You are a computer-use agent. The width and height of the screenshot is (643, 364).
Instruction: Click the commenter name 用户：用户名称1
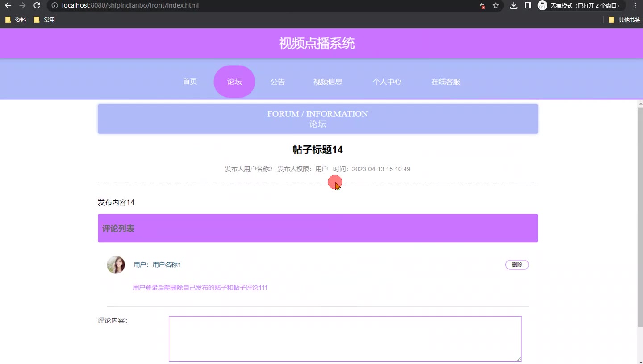pos(157,265)
